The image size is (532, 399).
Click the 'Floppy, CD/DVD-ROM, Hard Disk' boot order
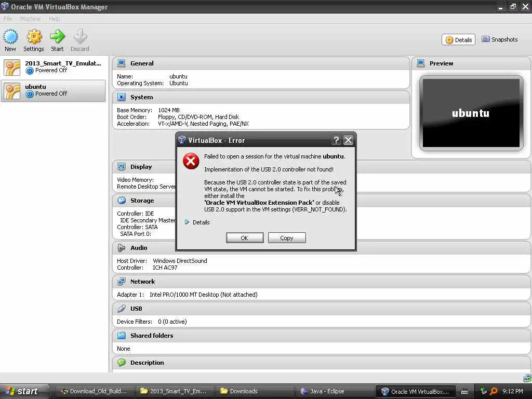198,117
